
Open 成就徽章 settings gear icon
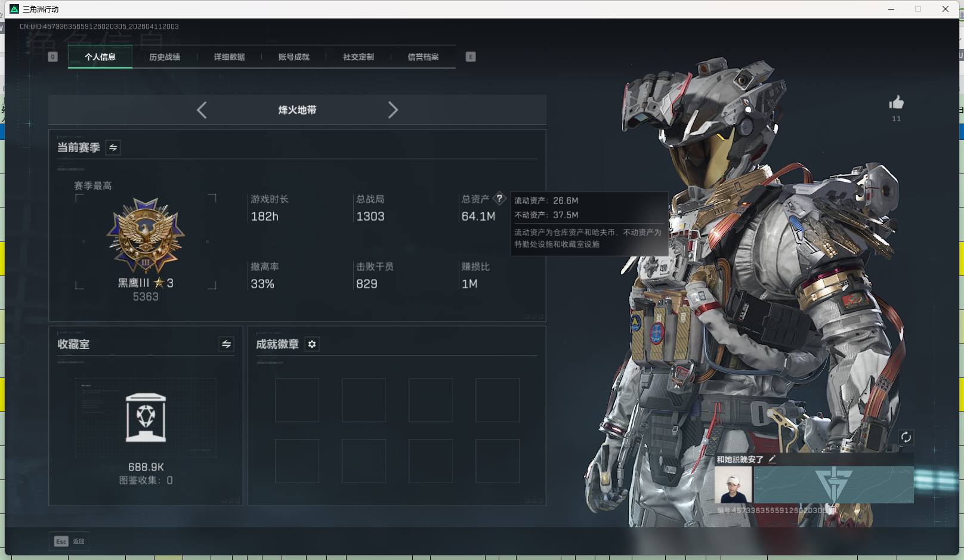(312, 344)
